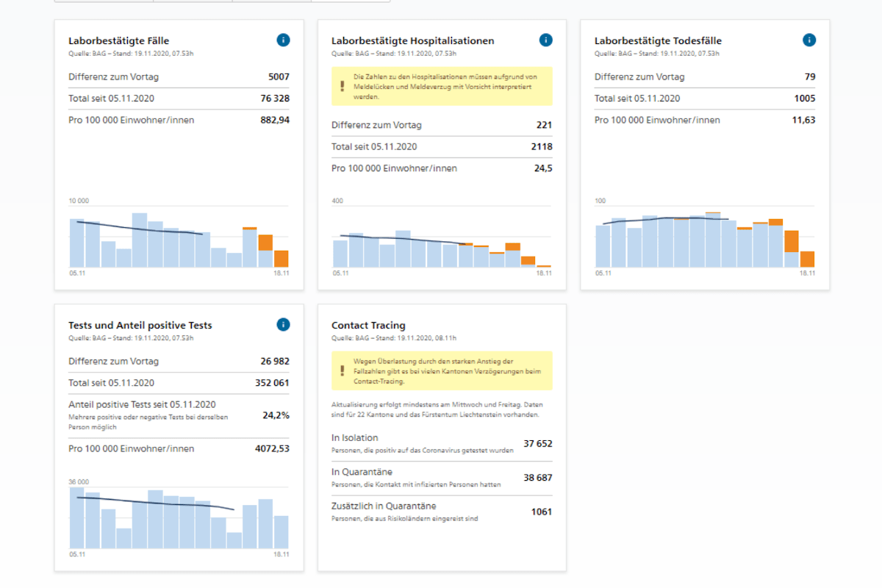Click the warning icon in Hospitalisationen notice
882x588 pixels.
tap(341, 86)
